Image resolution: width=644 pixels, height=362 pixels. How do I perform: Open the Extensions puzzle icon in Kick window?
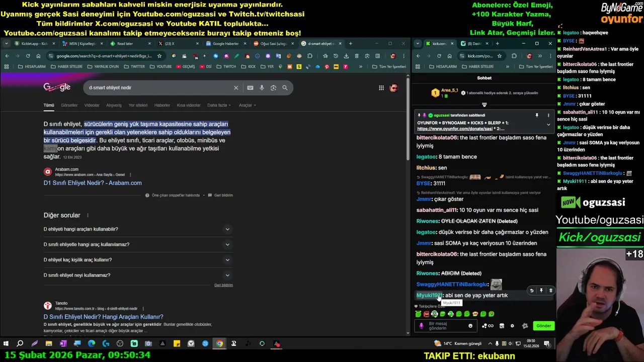[514, 56]
